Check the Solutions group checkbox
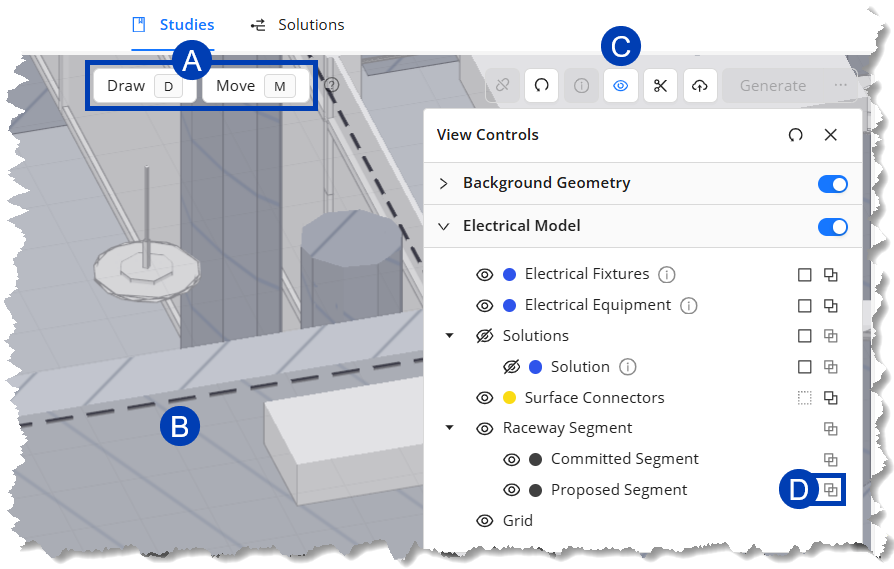The width and height of the screenshot is (894, 569). [x=804, y=336]
